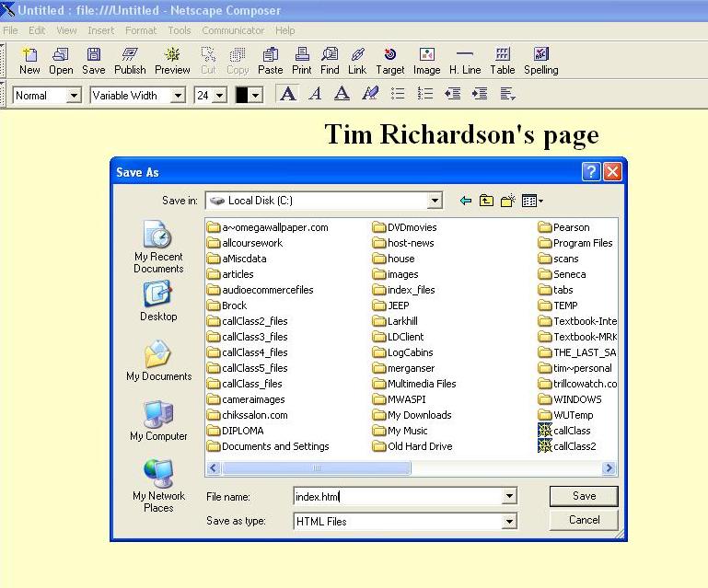Go up one folder level
Viewport: 708px width, 588px height.
[x=486, y=201]
